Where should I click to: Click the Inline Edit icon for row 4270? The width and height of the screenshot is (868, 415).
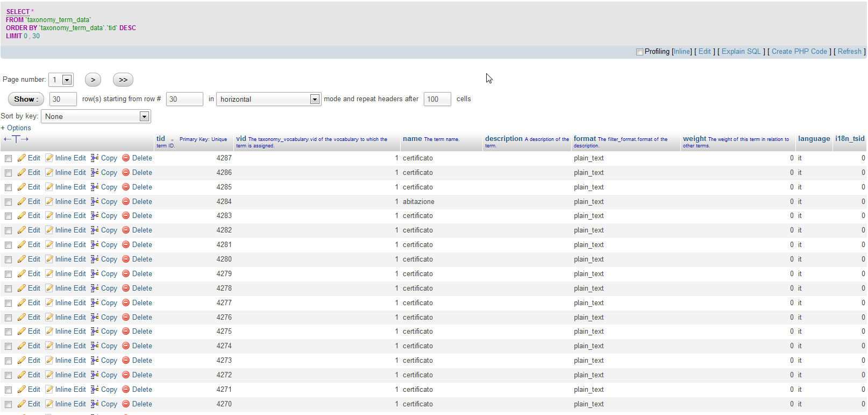(49, 404)
